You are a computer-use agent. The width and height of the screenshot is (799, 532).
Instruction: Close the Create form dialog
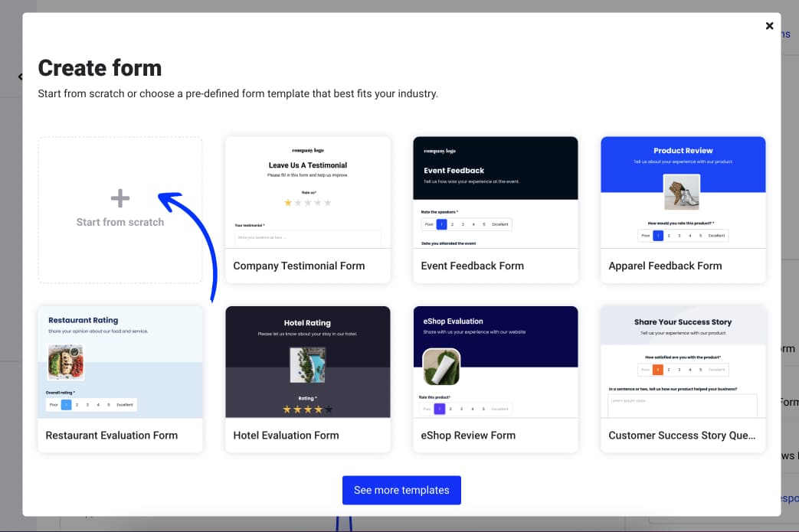pyautogui.click(x=769, y=25)
